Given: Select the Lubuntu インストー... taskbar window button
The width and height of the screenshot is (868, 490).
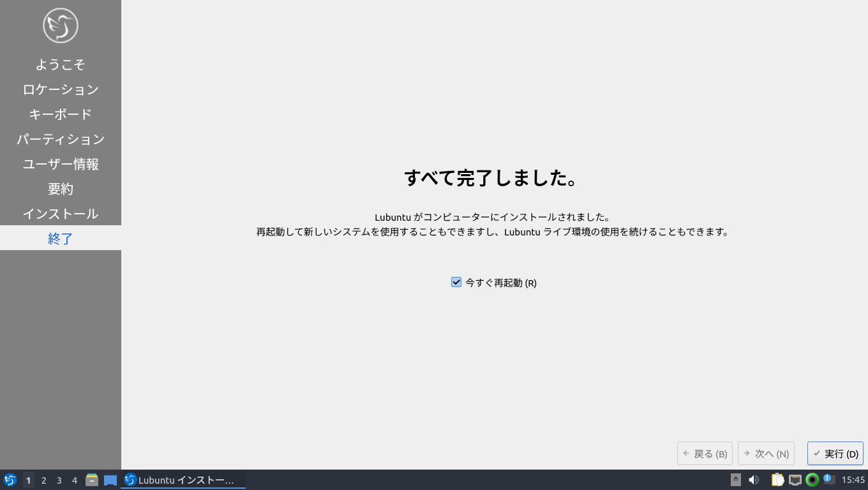Looking at the screenshot, I should 183,480.
